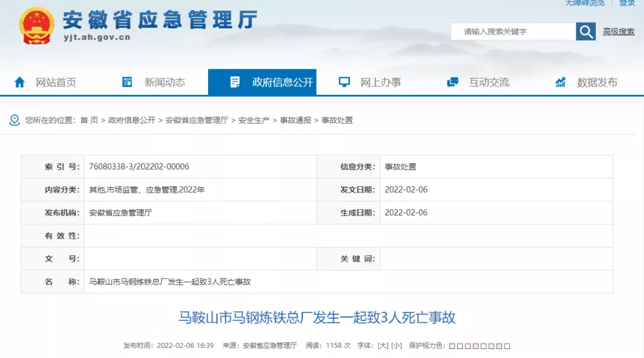Click 安全生产 in the breadcrumb
The image size is (644, 358).
point(254,120)
